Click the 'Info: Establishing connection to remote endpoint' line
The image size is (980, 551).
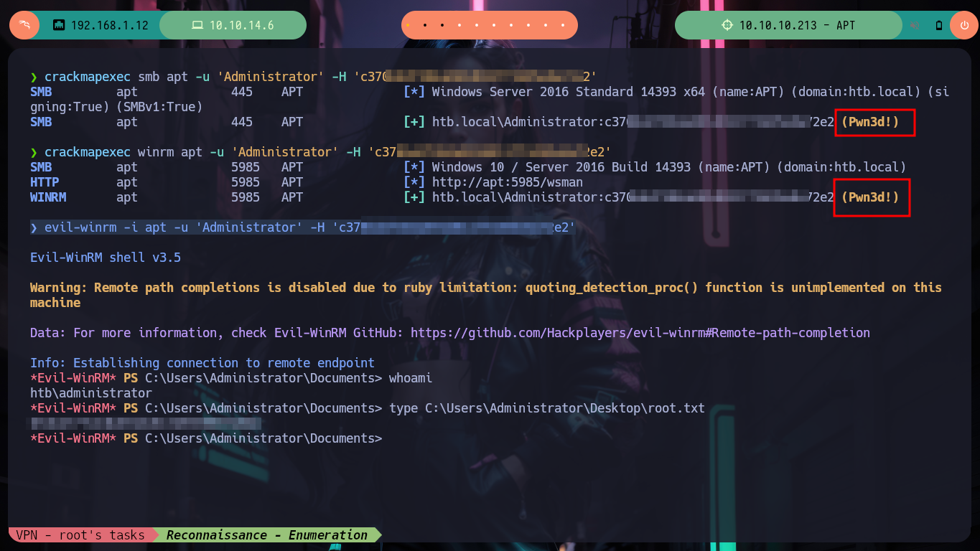point(202,363)
